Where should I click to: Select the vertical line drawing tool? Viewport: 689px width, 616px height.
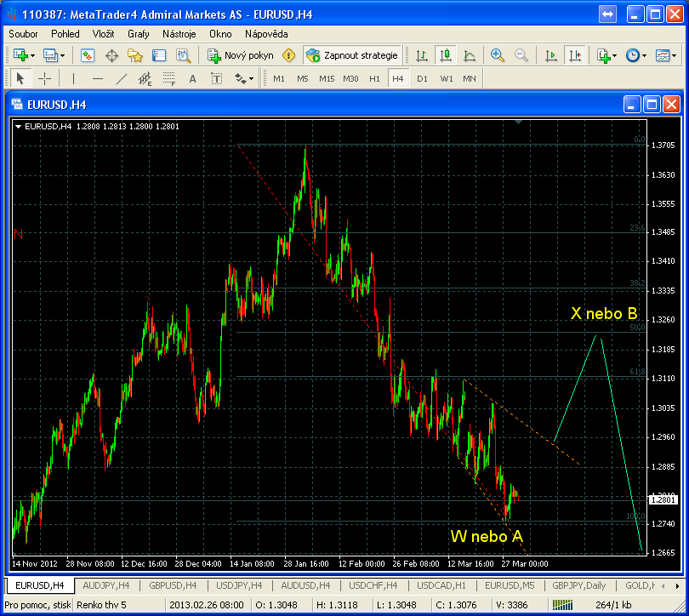point(73,78)
